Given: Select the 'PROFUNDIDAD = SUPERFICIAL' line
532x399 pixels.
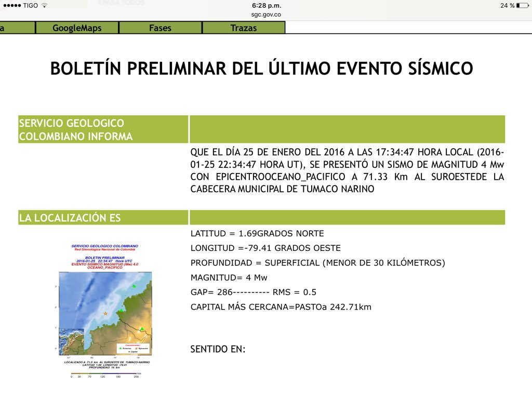Looking at the screenshot, I should point(317,263).
